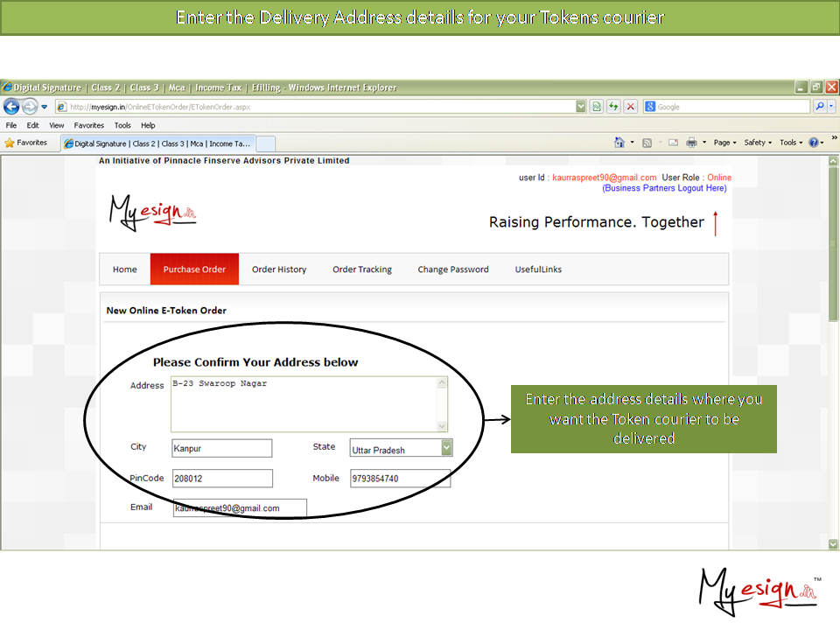Click Business Partners Logout Here link
This screenshot has height=630, width=840.
(664, 188)
